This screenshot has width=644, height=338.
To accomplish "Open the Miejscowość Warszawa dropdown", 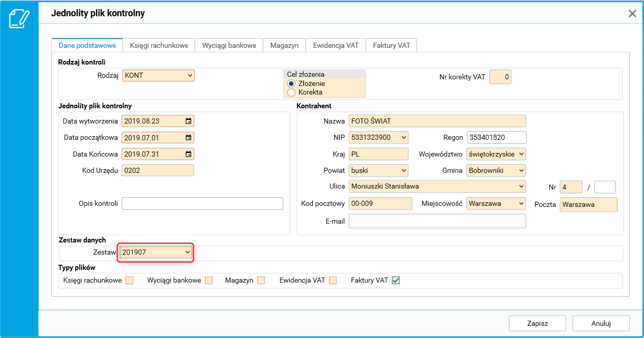I will click(x=496, y=203).
